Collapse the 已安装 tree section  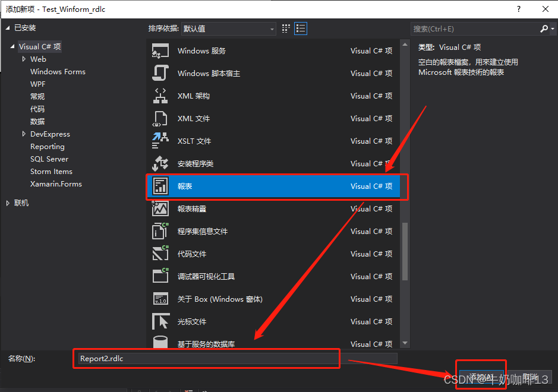(x=8, y=28)
